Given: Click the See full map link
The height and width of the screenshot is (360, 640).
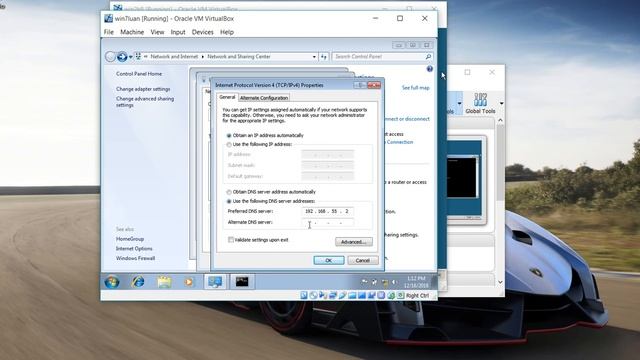Looking at the screenshot, I should 416,88.
